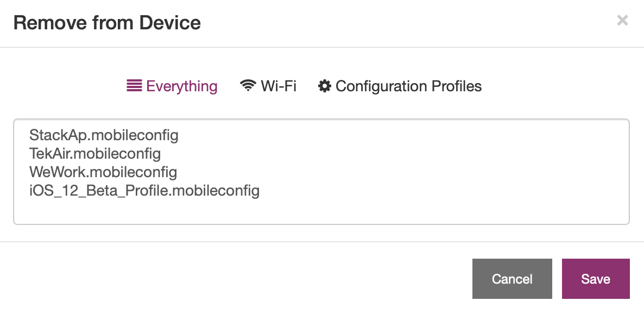Click the Wi-Fi signal icon
The image size is (644, 313).
tap(248, 86)
